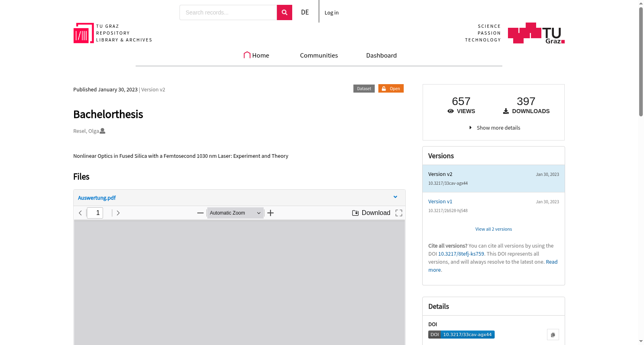Click the Open access badge
Image resolution: width=644 pixels, height=345 pixels.
click(391, 89)
